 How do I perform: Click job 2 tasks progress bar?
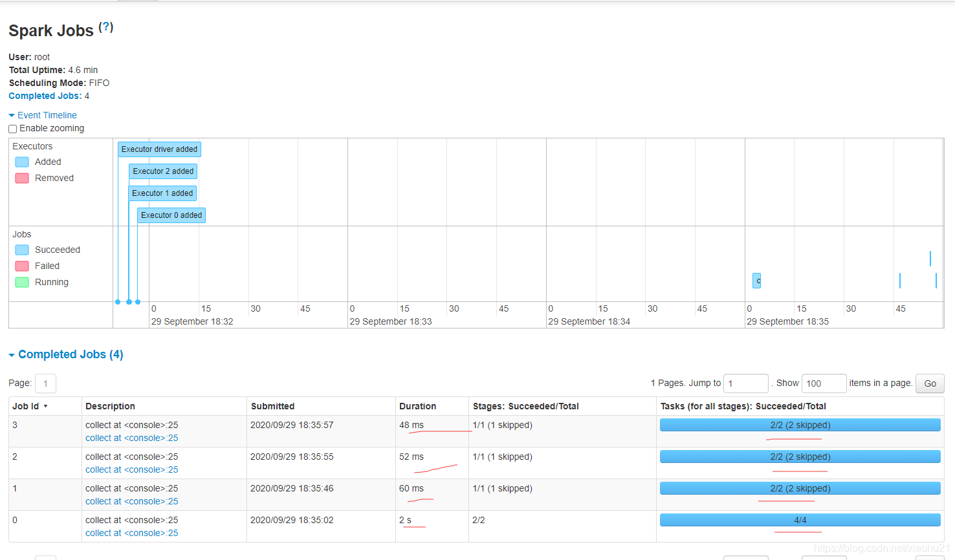pos(800,457)
